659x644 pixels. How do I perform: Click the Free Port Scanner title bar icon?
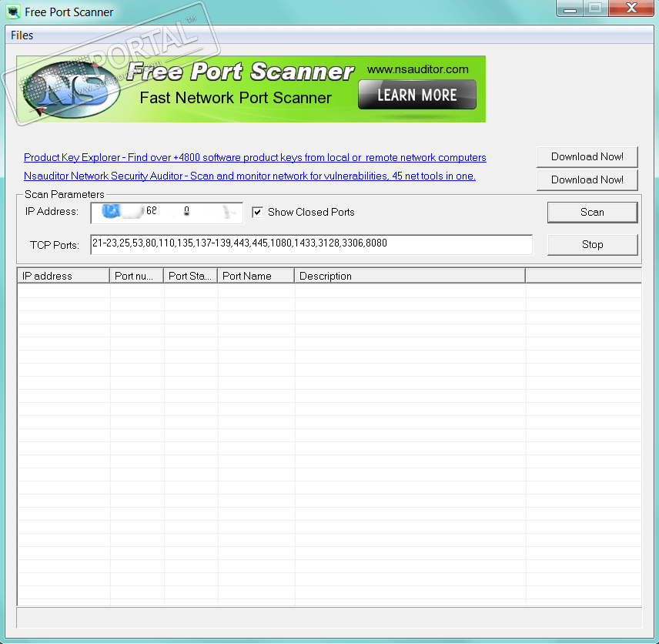(13, 12)
